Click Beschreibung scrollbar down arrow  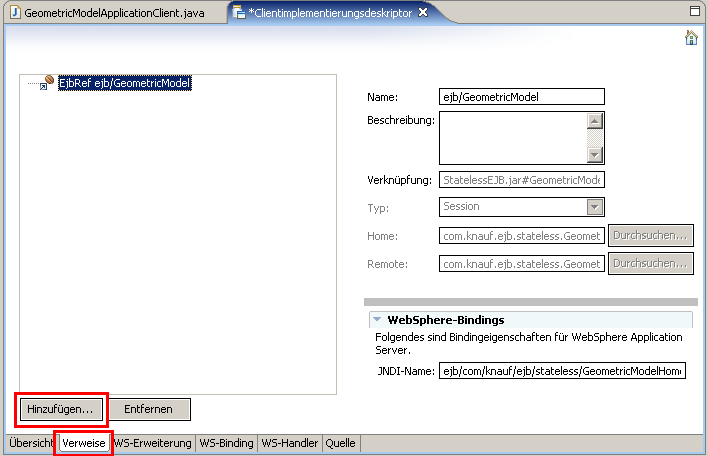pyautogui.click(x=595, y=155)
